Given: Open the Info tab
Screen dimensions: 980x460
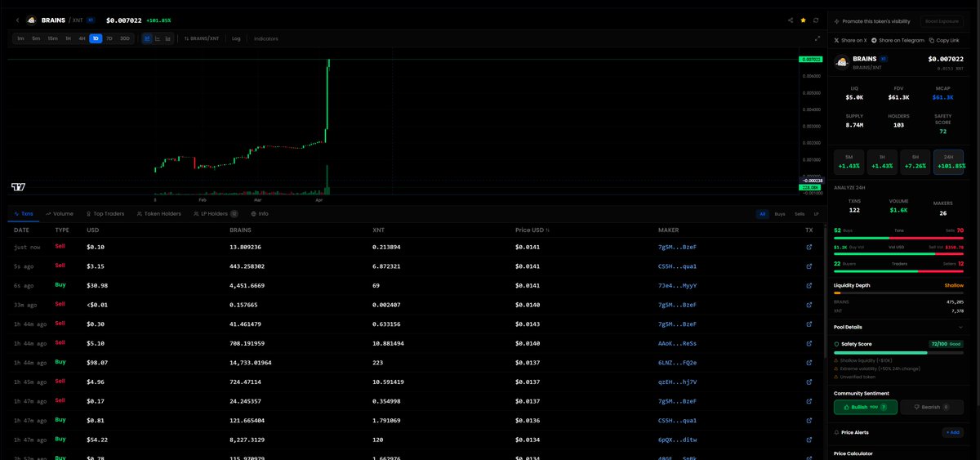Looking at the screenshot, I should [x=260, y=213].
